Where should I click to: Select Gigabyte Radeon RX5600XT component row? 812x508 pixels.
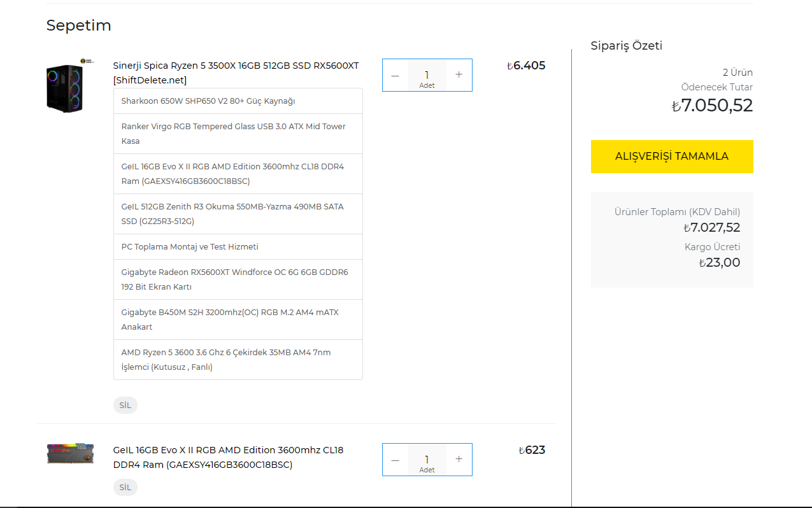238,279
